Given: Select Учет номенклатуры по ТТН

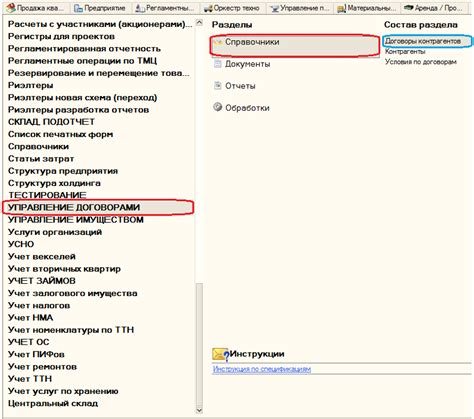Looking at the screenshot, I should pos(71,330).
